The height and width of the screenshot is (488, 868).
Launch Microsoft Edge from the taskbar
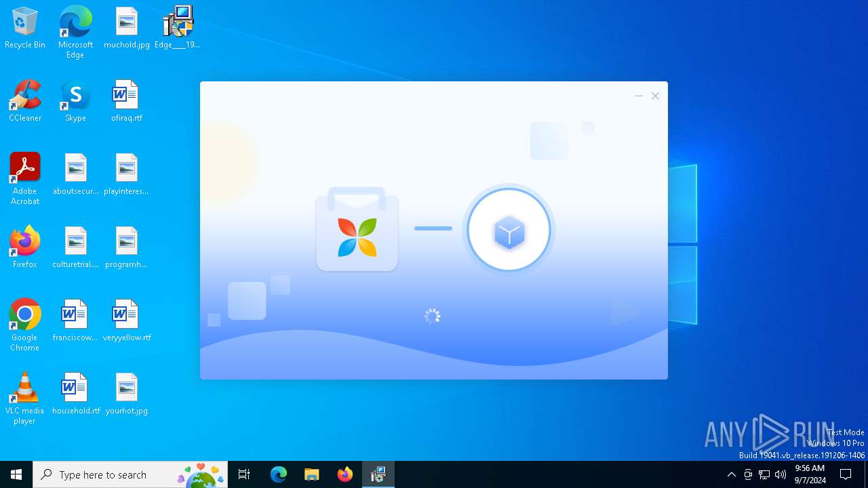pyautogui.click(x=279, y=474)
